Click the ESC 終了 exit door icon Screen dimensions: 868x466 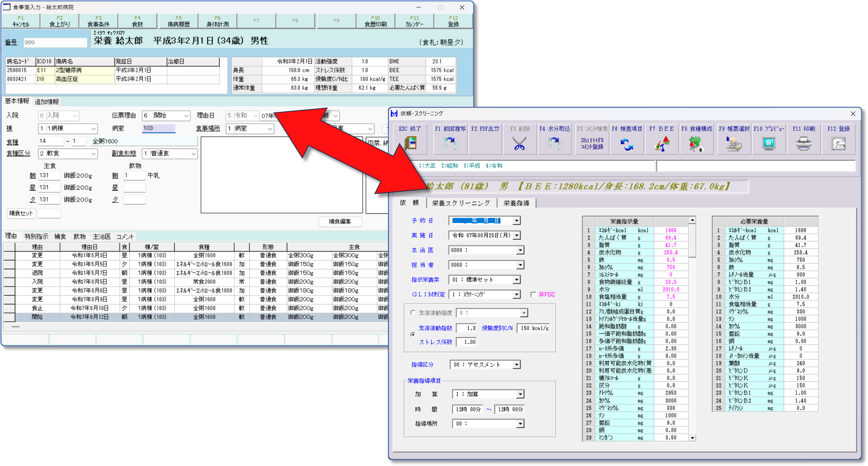(x=410, y=143)
